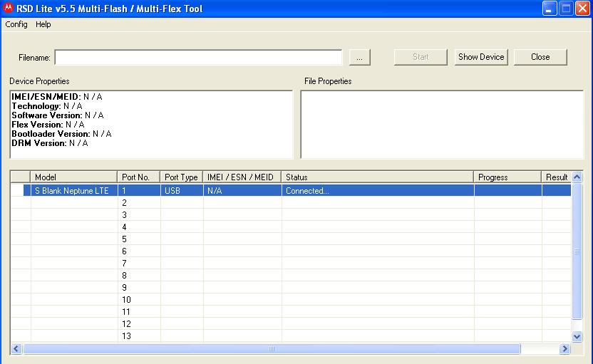Click the 'Bootloader Version: N / A' line
593x364 pixels.
tap(61, 134)
